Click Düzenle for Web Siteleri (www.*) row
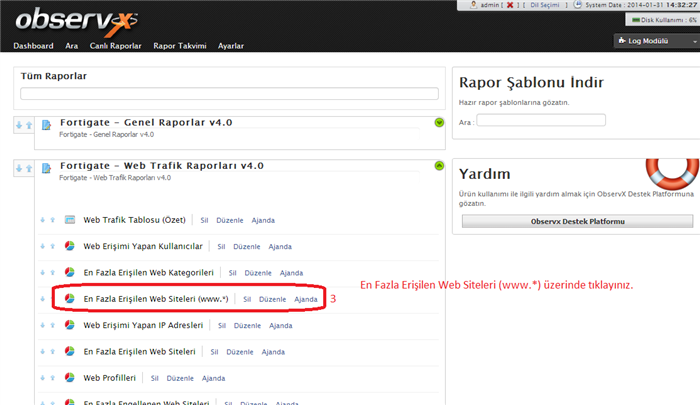 pyautogui.click(x=273, y=299)
